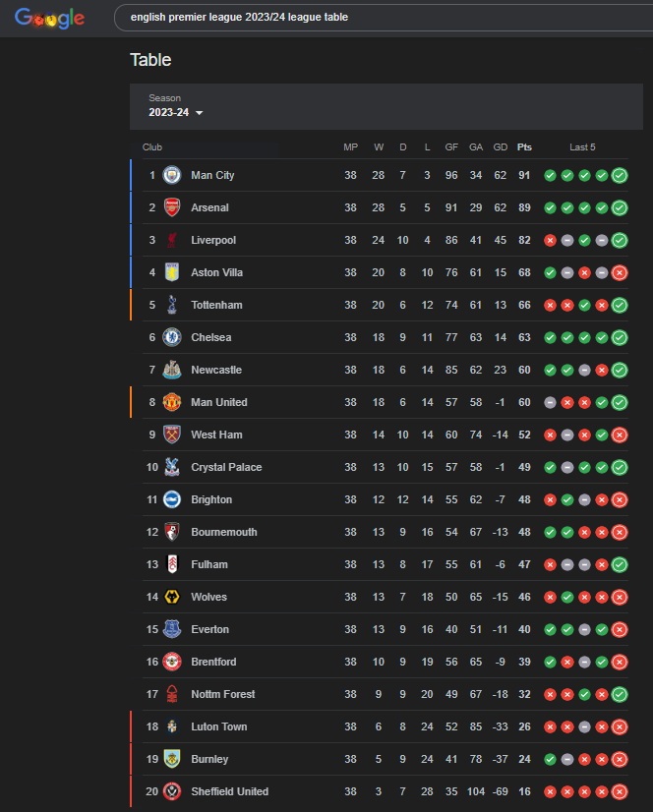Click Aston Villa's latest loss indicator

620,273
